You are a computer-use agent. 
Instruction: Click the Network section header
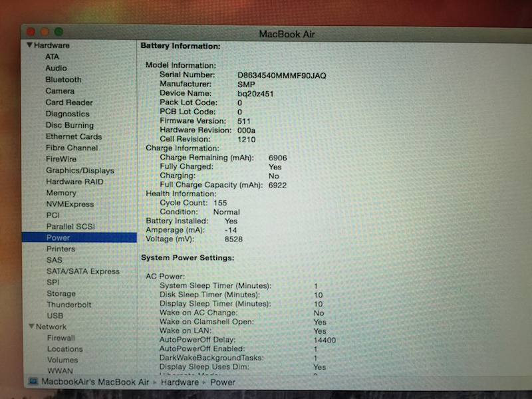(51, 327)
